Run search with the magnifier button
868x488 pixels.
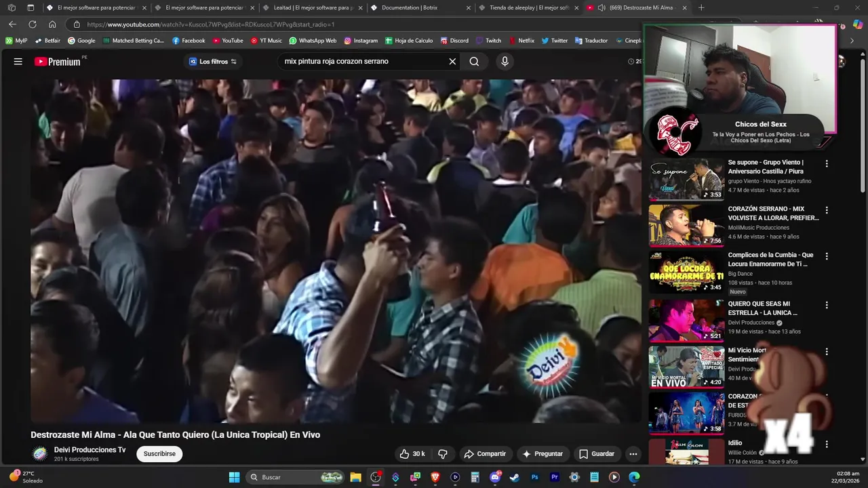pyautogui.click(x=474, y=62)
